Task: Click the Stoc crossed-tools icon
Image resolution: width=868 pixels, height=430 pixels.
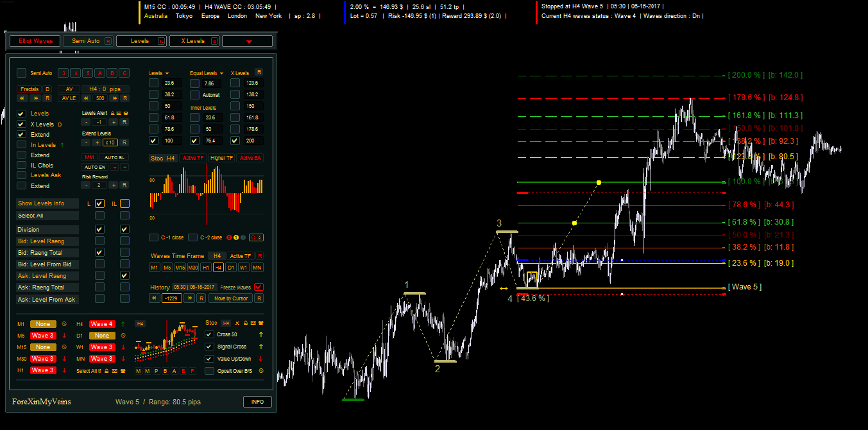Action: coord(237,323)
